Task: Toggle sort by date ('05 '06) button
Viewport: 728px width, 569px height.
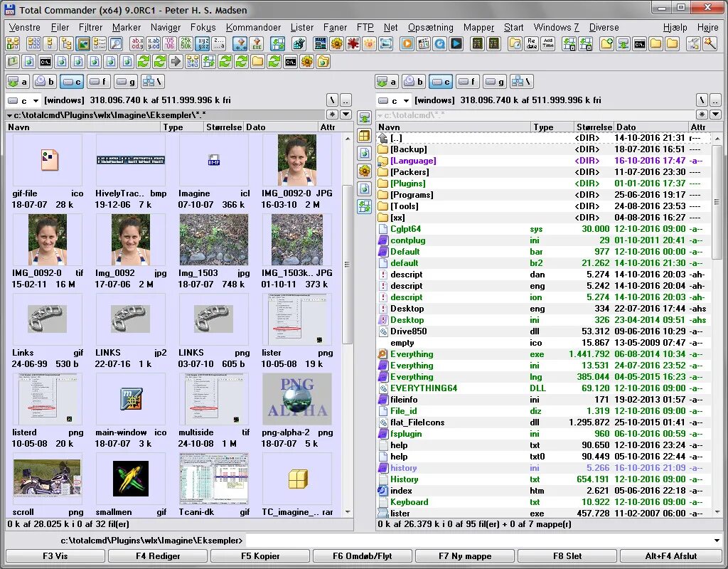Action: pos(170,43)
